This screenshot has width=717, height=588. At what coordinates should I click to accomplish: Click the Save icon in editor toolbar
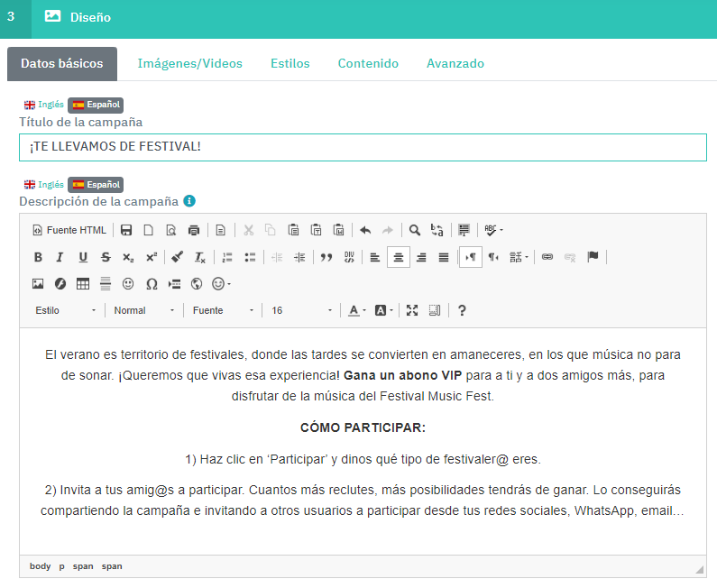pyautogui.click(x=126, y=230)
